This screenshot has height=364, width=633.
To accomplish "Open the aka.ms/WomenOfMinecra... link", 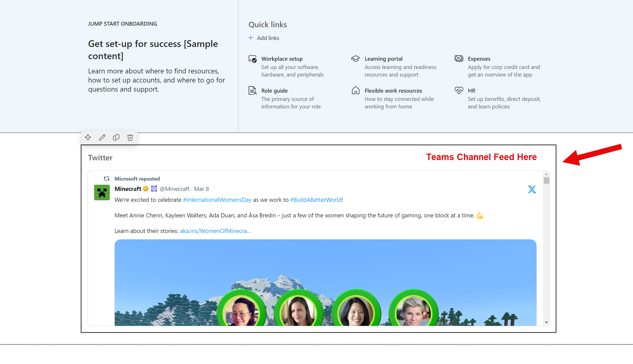I will coord(215,231).
